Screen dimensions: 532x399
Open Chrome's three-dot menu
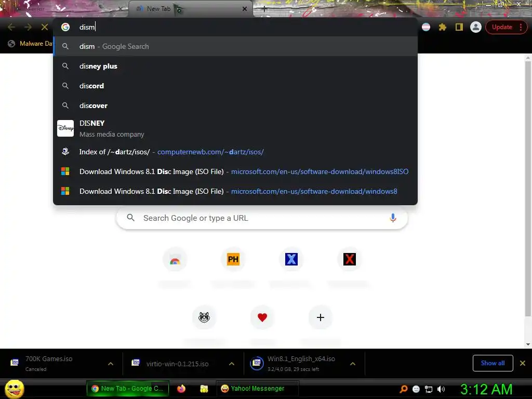521,27
